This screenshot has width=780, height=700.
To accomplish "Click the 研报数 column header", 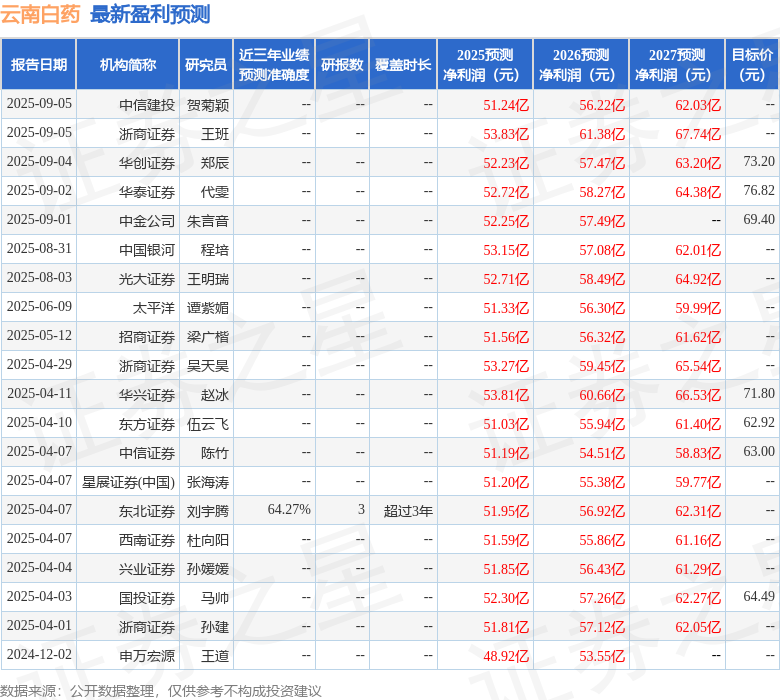I will [x=342, y=65].
